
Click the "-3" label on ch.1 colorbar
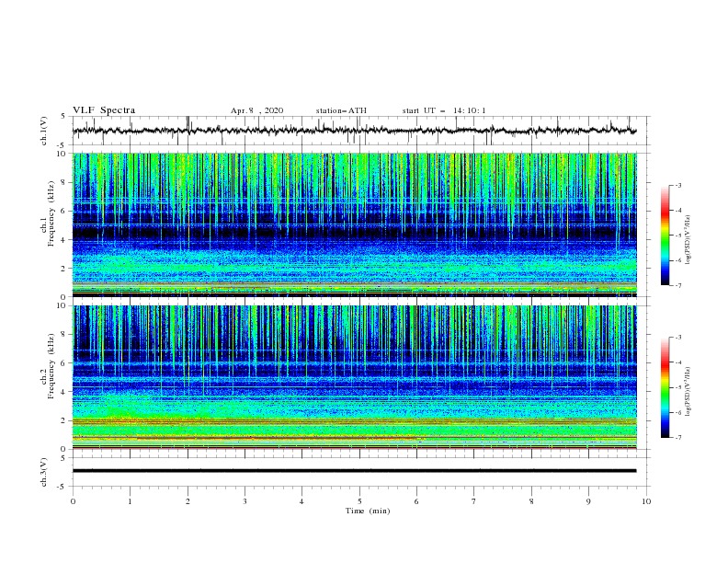coord(677,186)
